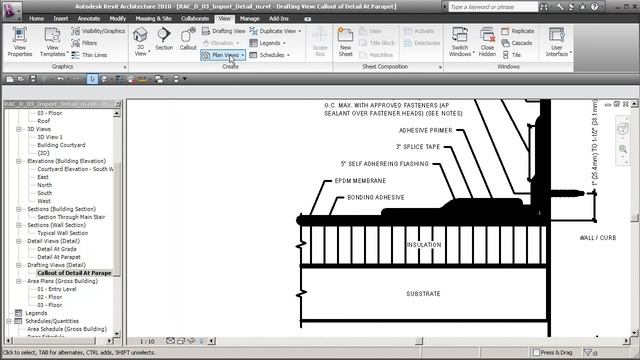This screenshot has width=640, height=360.
Task: Switch to the Insert ribbon tab
Action: pos(61,19)
